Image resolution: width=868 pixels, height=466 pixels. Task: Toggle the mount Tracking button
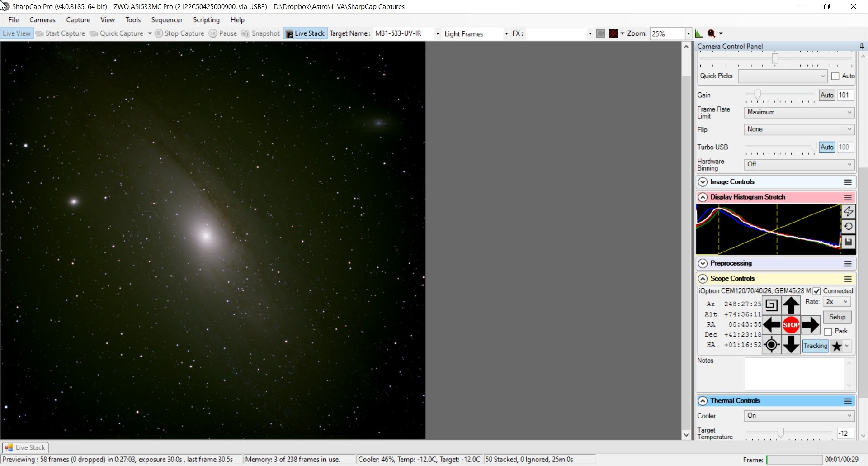click(x=815, y=346)
